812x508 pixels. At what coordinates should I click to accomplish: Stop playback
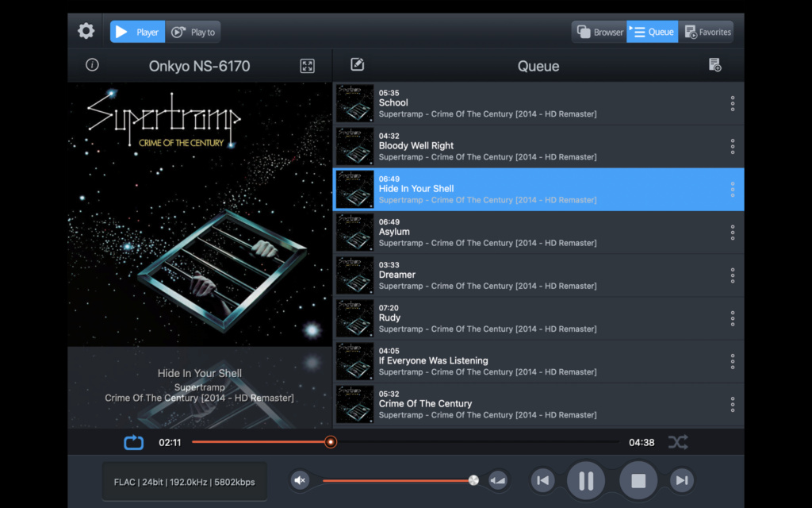click(x=638, y=480)
